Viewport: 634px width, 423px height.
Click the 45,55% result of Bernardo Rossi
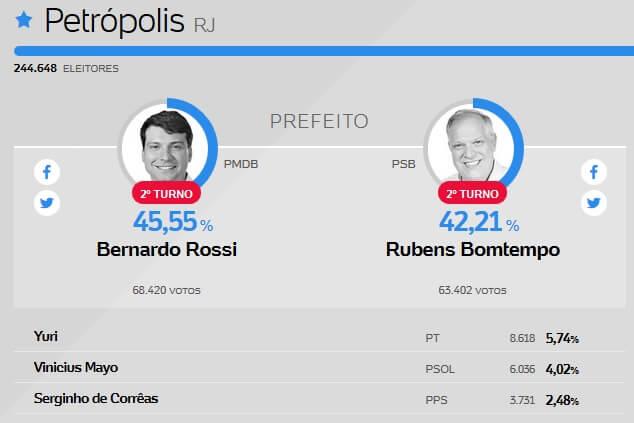coord(173,222)
